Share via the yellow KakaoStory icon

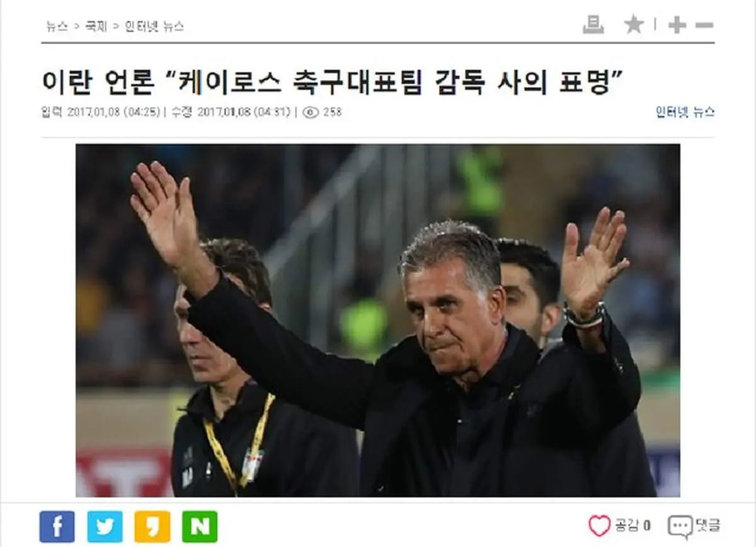click(152, 526)
